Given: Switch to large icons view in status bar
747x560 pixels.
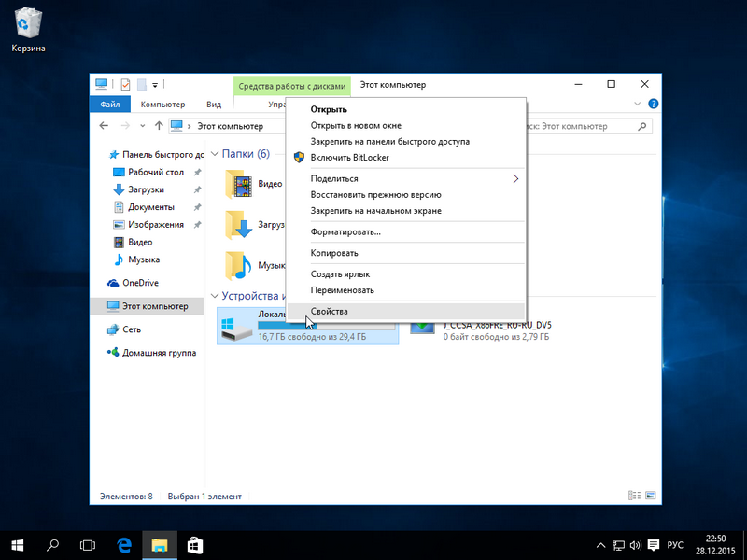Looking at the screenshot, I should [x=653, y=497].
